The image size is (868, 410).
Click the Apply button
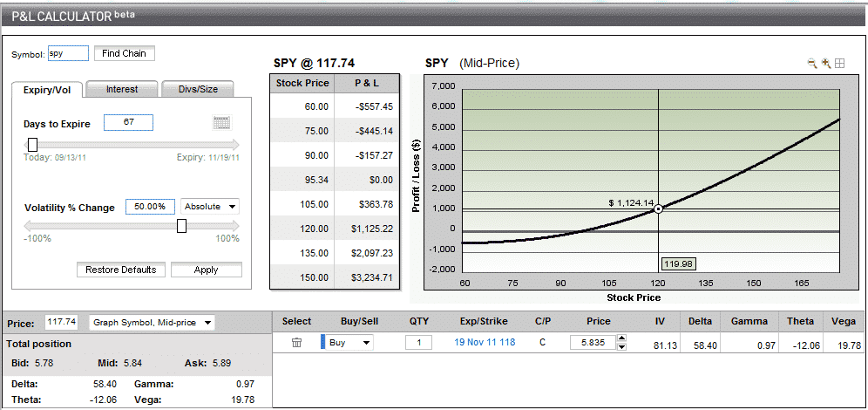206,270
